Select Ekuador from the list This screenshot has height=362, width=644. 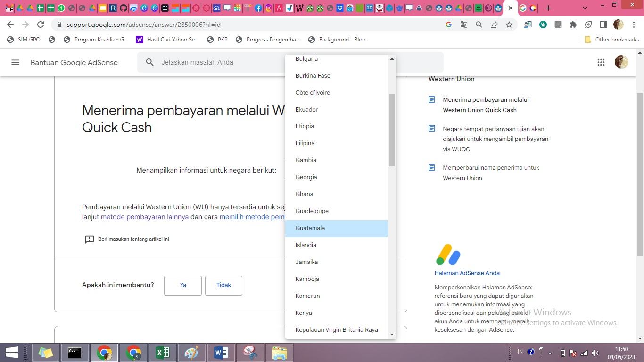(x=337, y=110)
